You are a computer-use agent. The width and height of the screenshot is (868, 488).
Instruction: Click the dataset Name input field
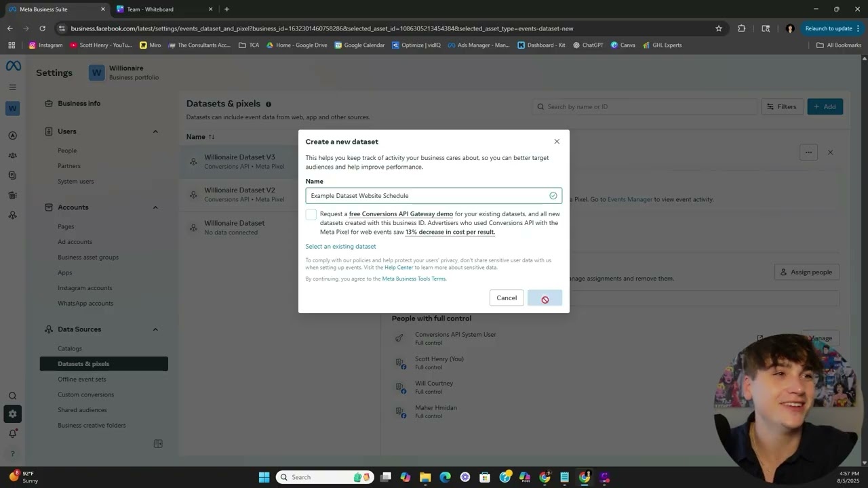pos(433,195)
